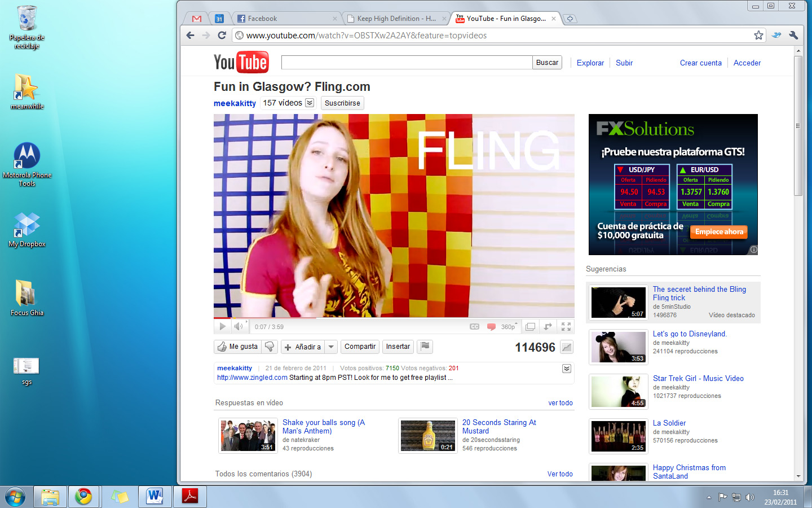Switch to the Gmail pinned tab
This screenshot has width=812, height=508.
pos(197,19)
